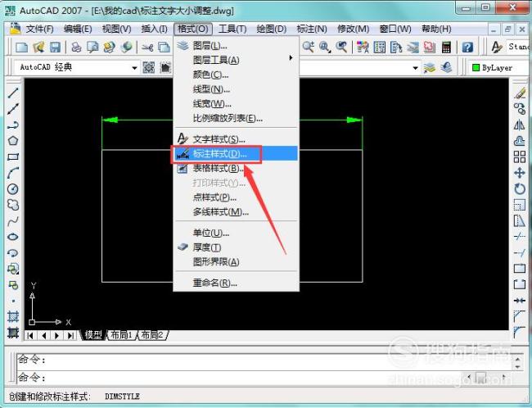532x408 pixels.
Task: Click the Plot printer icon
Action: (x=76, y=48)
